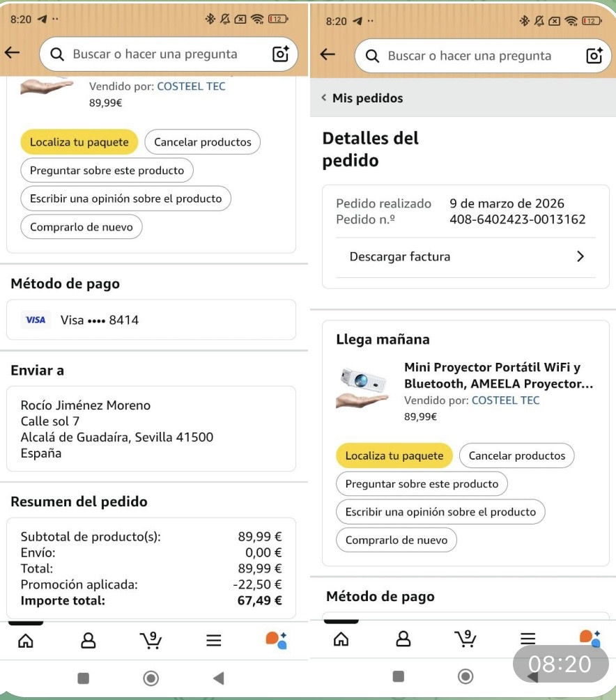Open account profile tab on right screen
Image resolution: width=616 pixels, height=700 pixels.
point(403,638)
